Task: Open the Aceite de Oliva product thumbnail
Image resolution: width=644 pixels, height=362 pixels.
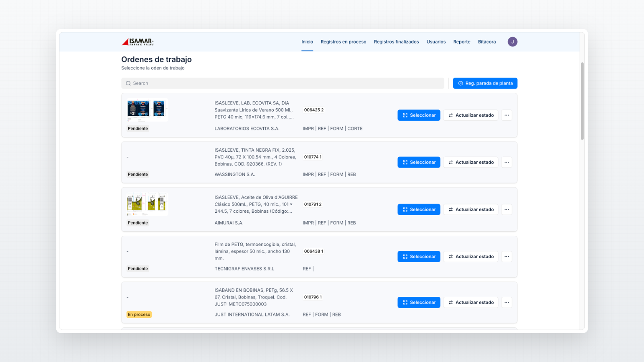Action: 147,204
